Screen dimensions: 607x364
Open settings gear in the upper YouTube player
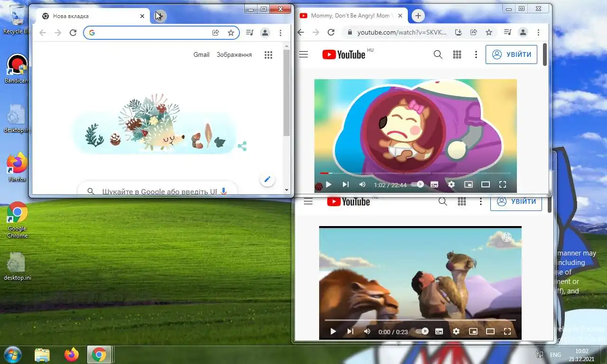click(x=451, y=184)
